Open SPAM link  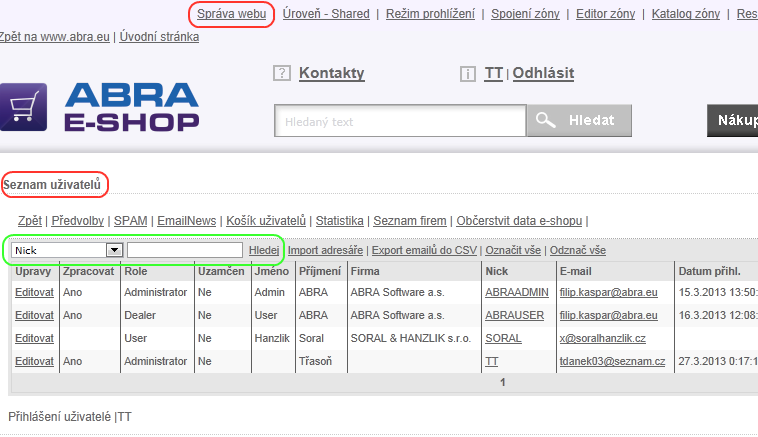coord(131,221)
